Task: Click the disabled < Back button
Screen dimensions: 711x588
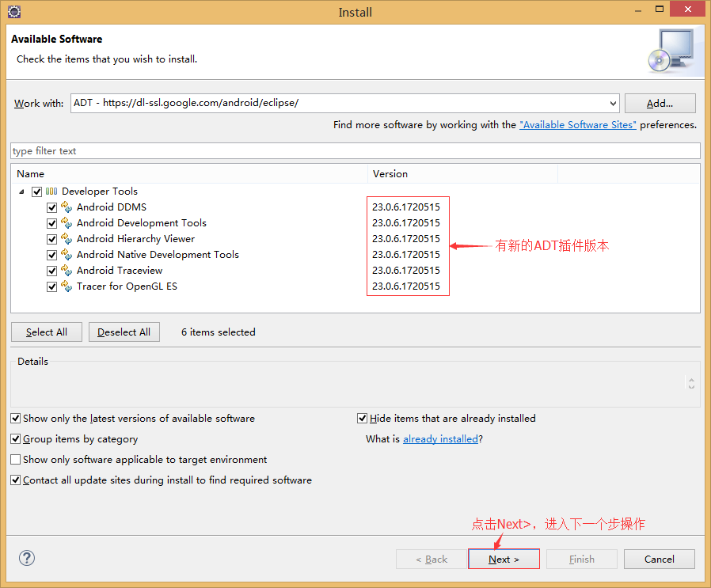Action: [x=432, y=559]
